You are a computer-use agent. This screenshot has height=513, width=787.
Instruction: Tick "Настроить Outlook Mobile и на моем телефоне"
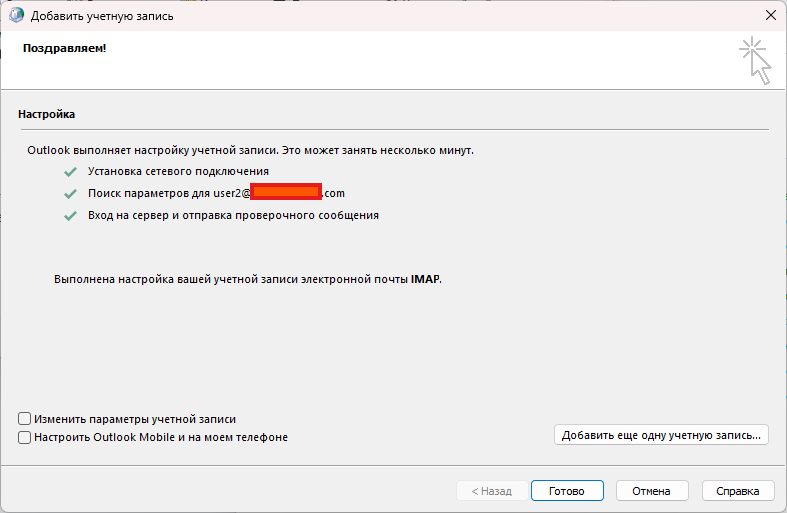click(24, 437)
